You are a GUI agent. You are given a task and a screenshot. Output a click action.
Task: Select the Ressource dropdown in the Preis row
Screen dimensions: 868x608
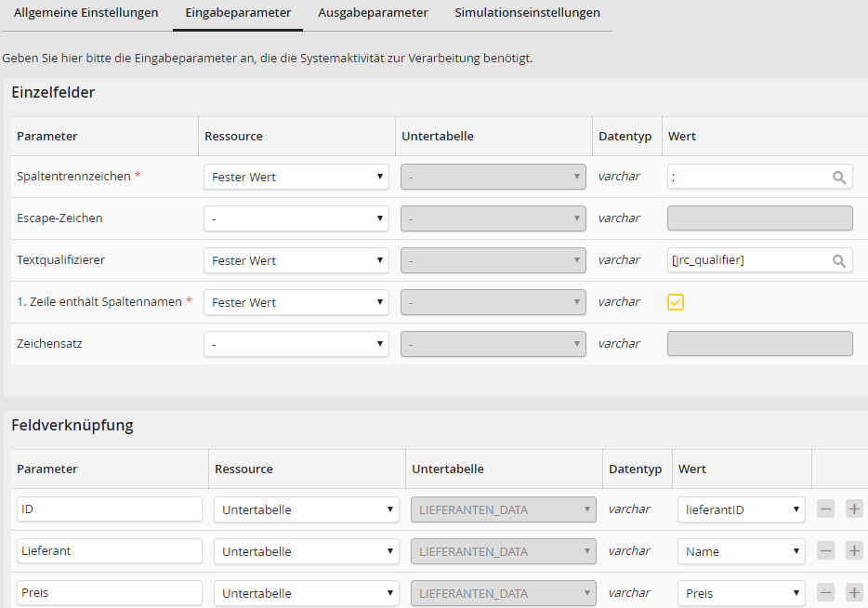coord(306,593)
